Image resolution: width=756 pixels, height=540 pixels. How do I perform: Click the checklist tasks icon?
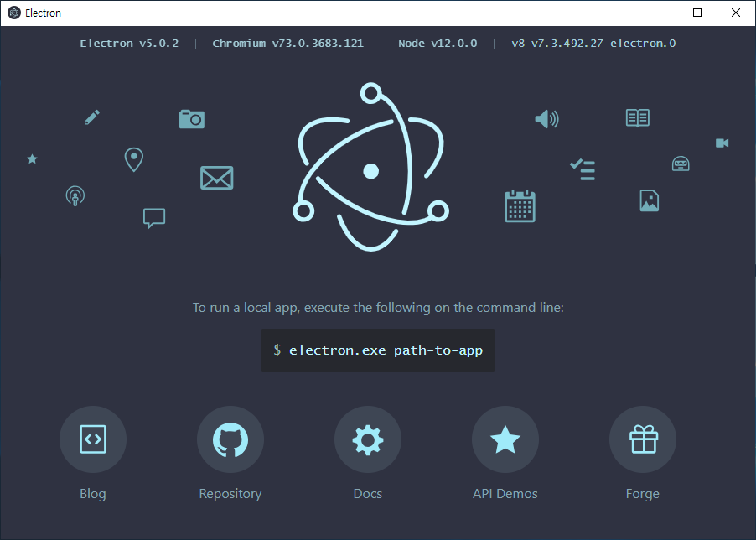tap(583, 169)
